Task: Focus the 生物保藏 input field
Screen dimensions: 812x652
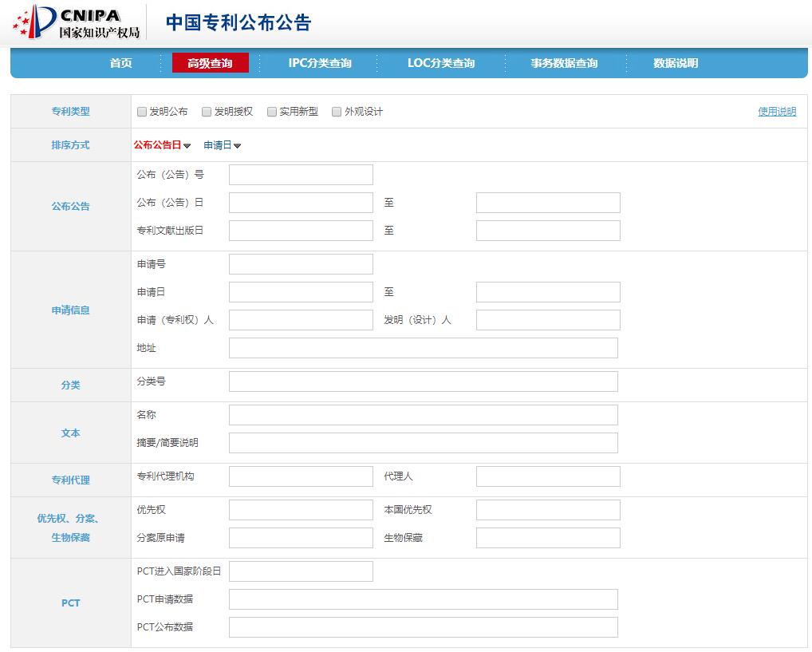Action: tap(548, 538)
